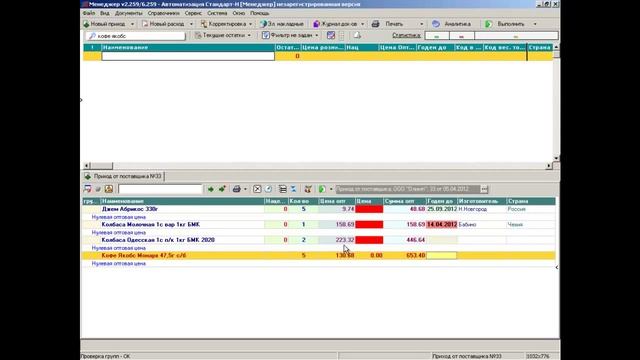Open the Аналитика tool

pos(451,24)
